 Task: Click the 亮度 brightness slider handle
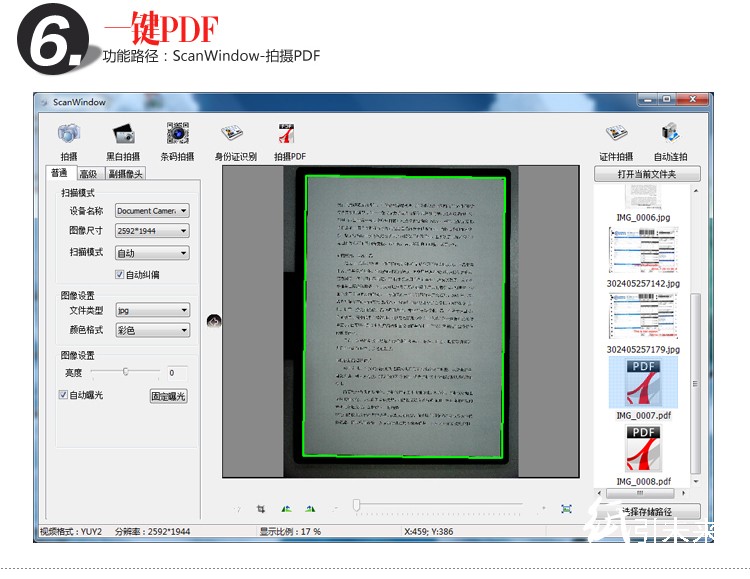pos(126,372)
